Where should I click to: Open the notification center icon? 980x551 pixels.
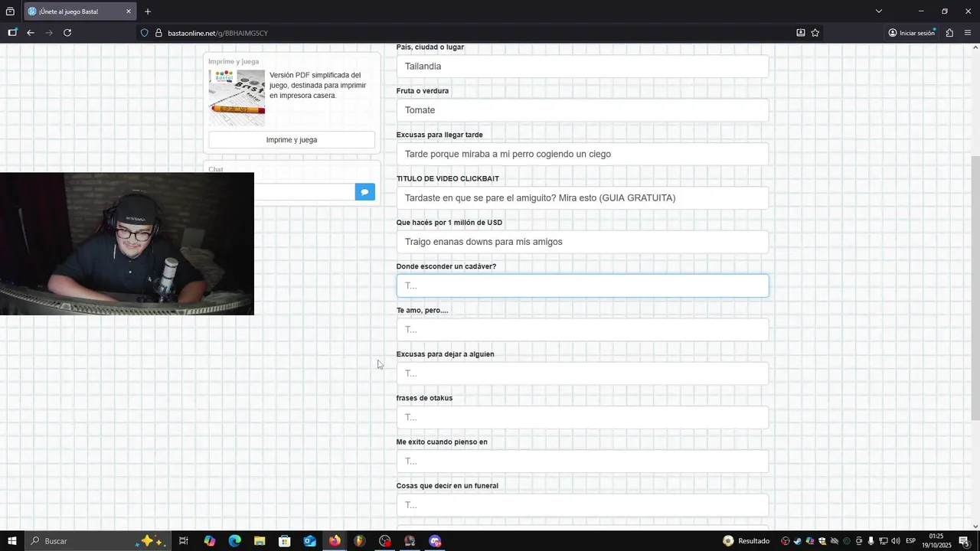click(x=964, y=541)
